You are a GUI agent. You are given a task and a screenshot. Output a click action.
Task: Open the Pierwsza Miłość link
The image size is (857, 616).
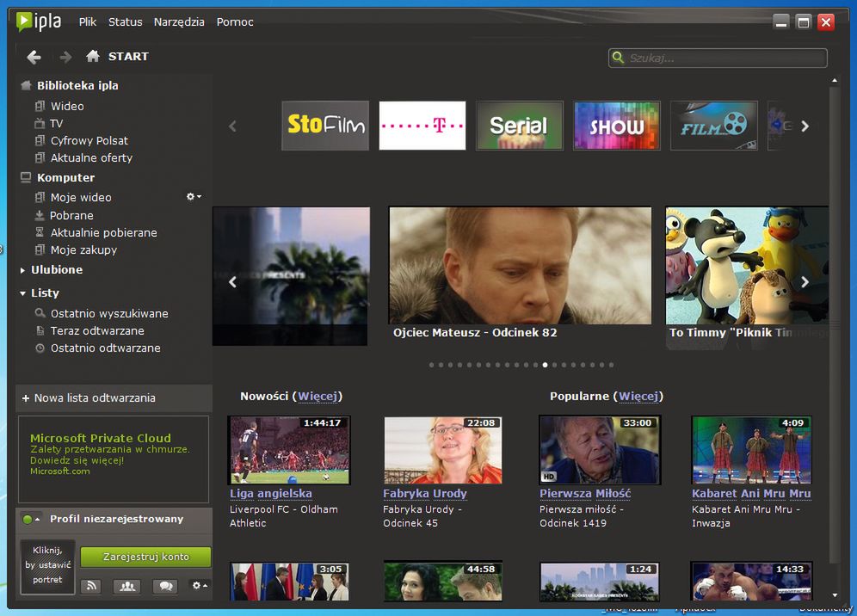[x=585, y=494]
